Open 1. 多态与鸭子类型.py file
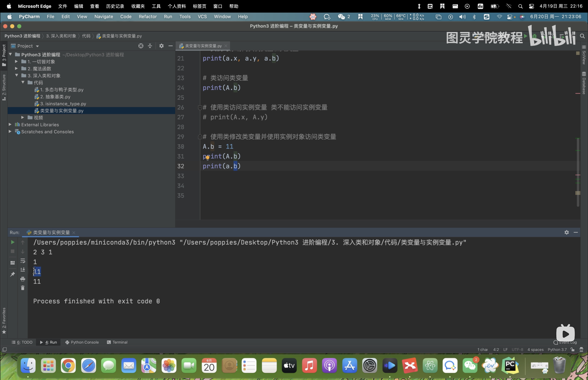The height and width of the screenshot is (380, 588). coord(62,90)
